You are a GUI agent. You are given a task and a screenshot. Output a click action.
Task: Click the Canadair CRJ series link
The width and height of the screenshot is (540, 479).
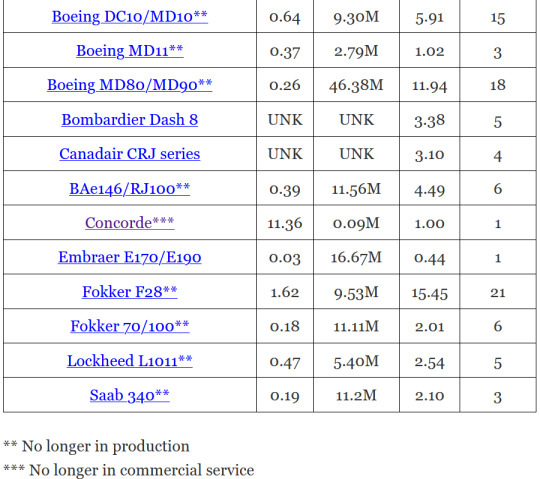coord(129,154)
